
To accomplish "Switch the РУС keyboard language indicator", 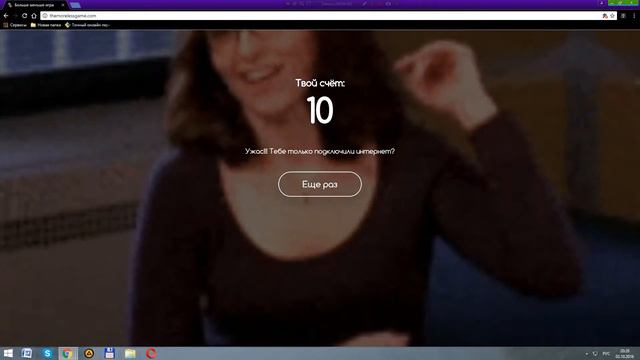I will coord(606,353).
